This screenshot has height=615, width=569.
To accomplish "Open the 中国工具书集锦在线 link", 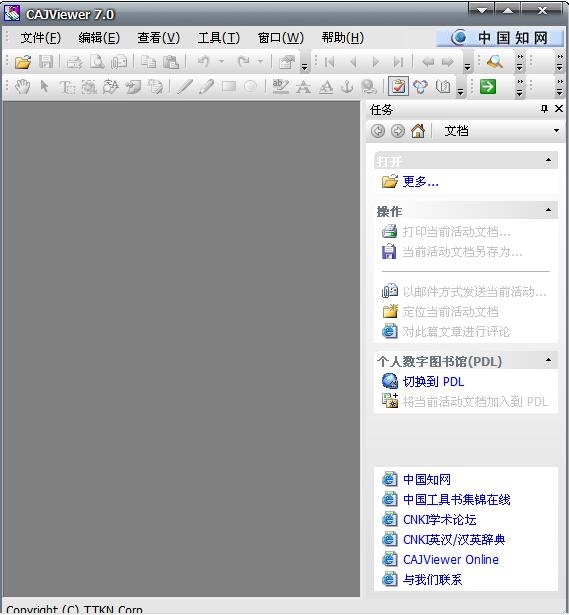I will tap(456, 499).
